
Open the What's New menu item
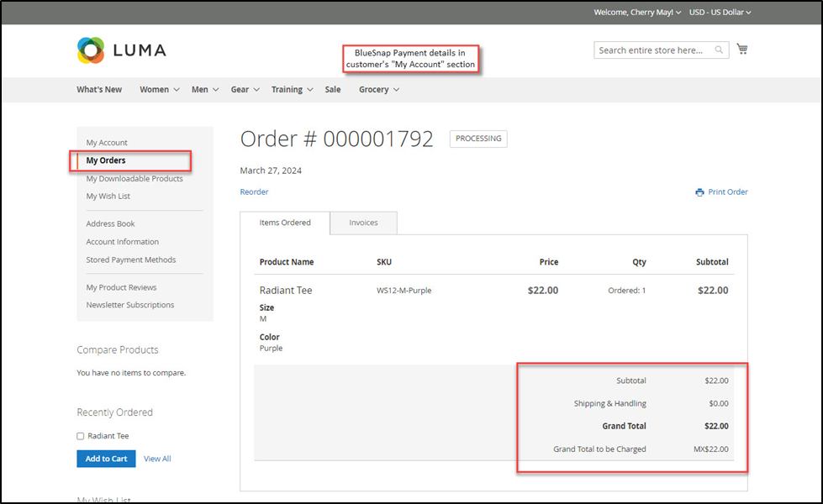pyautogui.click(x=99, y=90)
